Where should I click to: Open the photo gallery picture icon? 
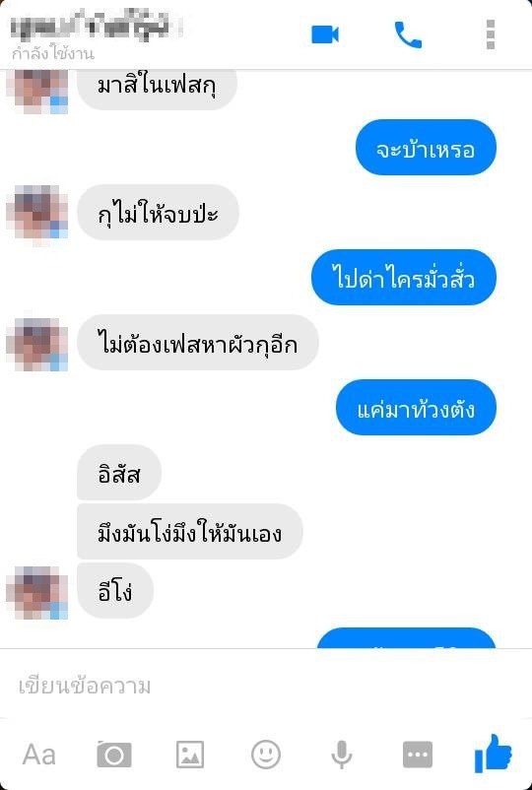point(190,755)
